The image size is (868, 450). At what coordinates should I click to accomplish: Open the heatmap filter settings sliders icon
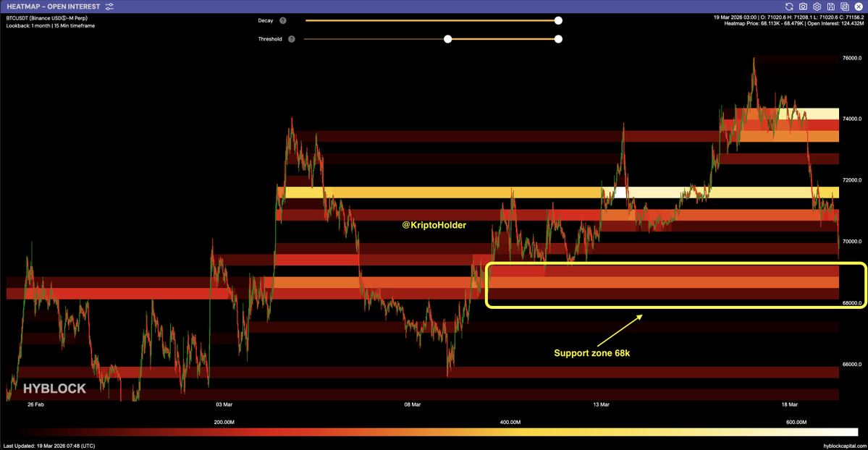click(x=109, y=7)
